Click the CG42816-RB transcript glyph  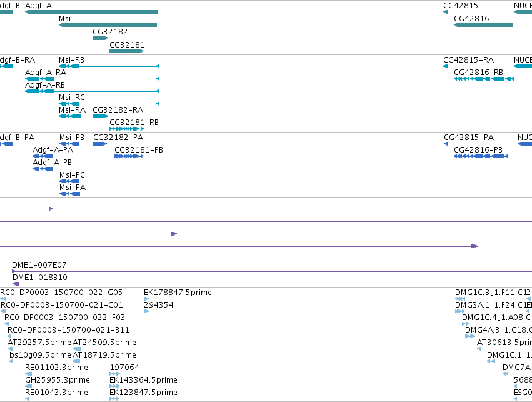coord(484,79)
